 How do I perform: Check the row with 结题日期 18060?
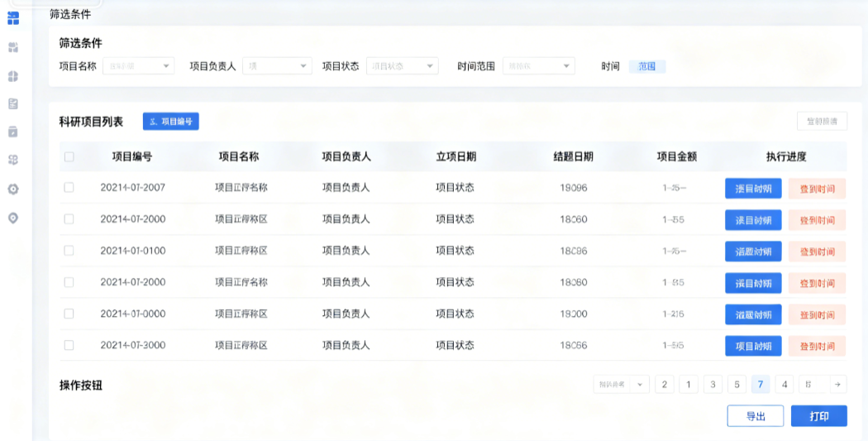[x=69, y=219]
